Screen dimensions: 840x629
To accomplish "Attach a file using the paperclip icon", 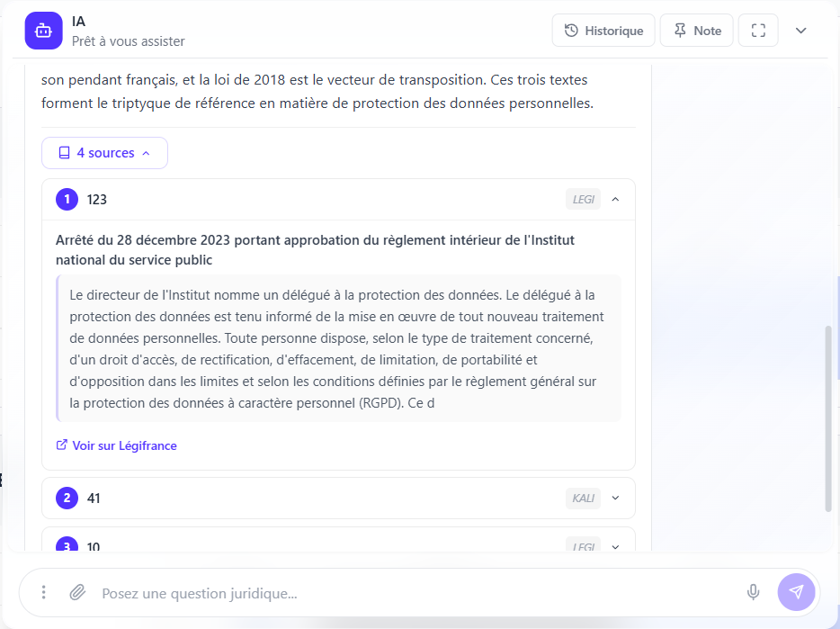I will pos(77,592).
